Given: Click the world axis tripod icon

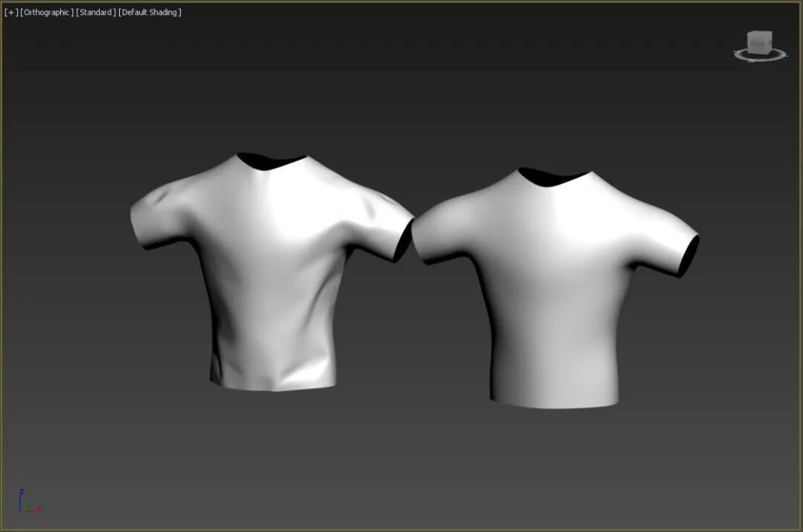Looking at the screenshot, I should (30, 502).
